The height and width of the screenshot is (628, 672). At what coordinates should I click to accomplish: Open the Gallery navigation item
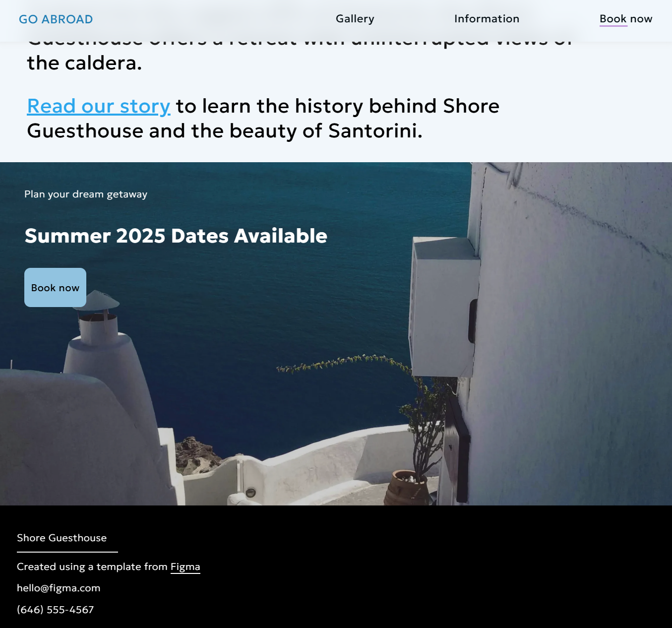[x=355, y=19]
